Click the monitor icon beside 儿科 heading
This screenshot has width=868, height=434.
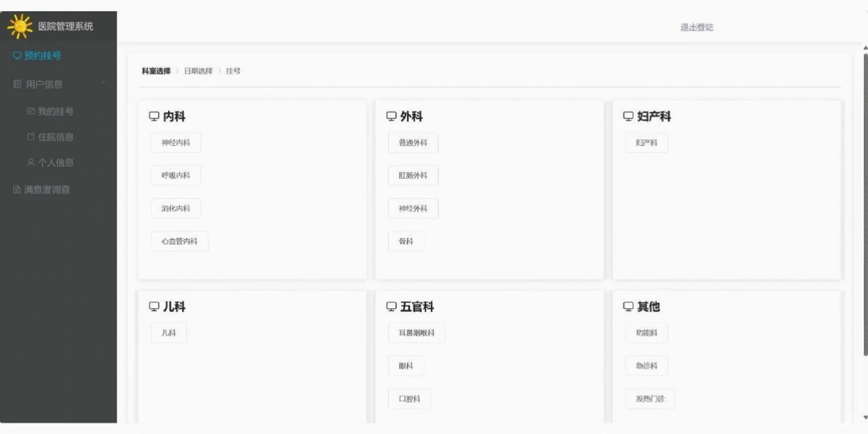tap(154, 307)
